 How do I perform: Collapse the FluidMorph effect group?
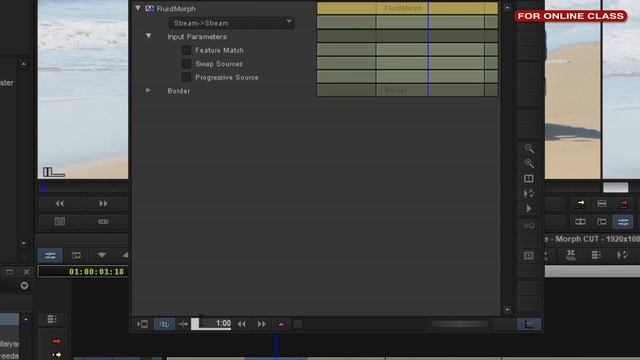[138, 8]
